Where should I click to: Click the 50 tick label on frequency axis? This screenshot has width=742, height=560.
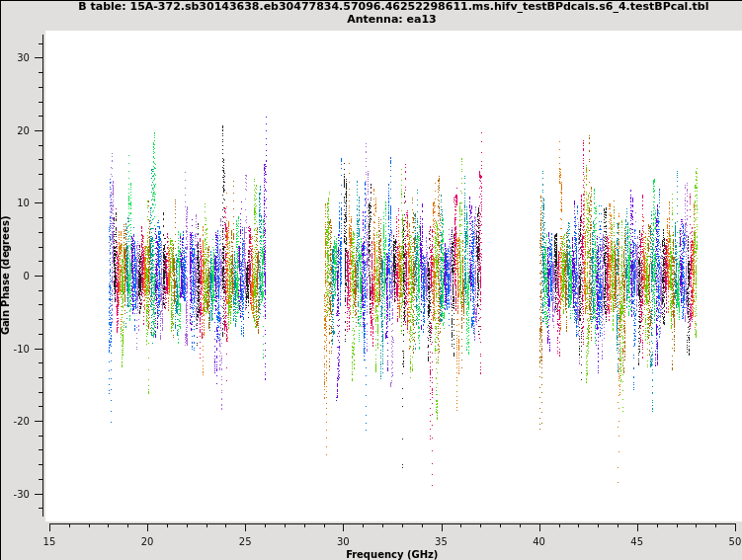pyautogui.click(x=734, y=540)
